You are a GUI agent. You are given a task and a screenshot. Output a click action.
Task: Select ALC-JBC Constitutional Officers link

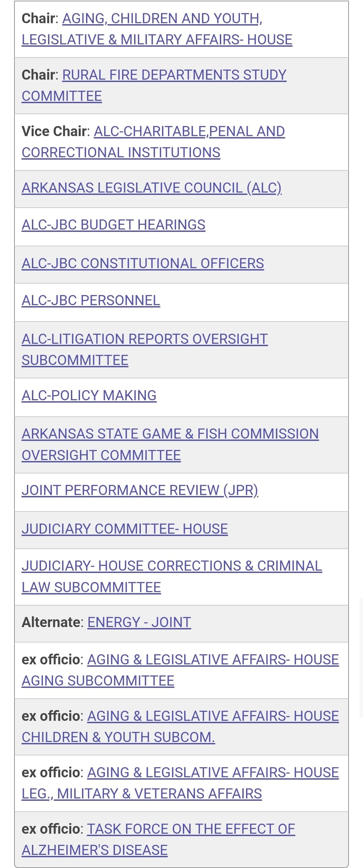[143, 263]
